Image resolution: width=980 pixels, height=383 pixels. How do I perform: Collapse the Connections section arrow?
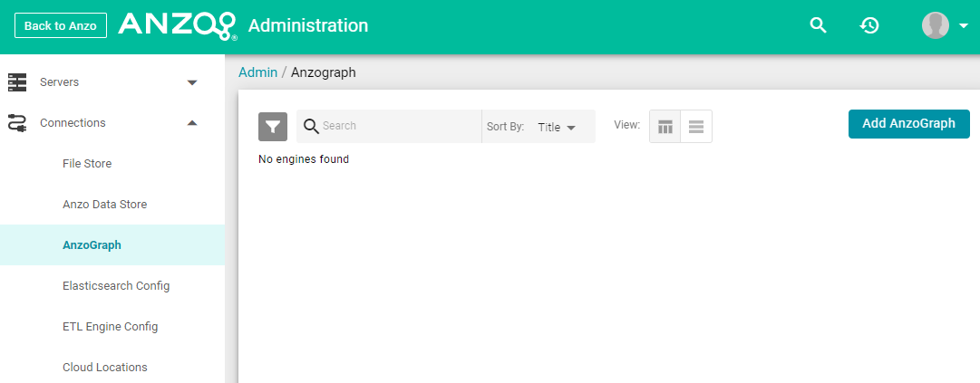(x=192, y=123)
